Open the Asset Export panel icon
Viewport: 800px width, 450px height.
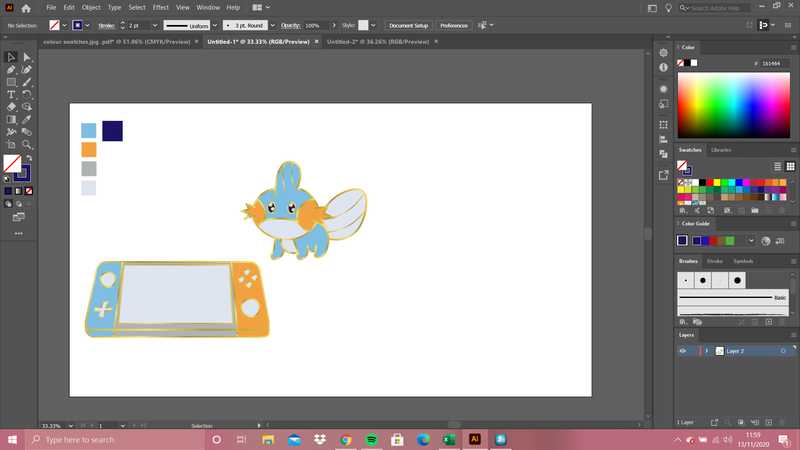tap(663, 175)
